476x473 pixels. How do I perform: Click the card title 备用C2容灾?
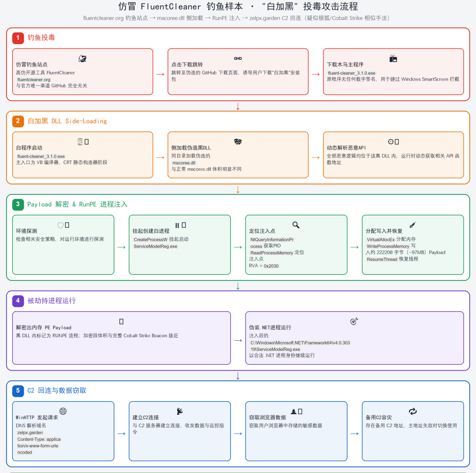click(379, 417)
